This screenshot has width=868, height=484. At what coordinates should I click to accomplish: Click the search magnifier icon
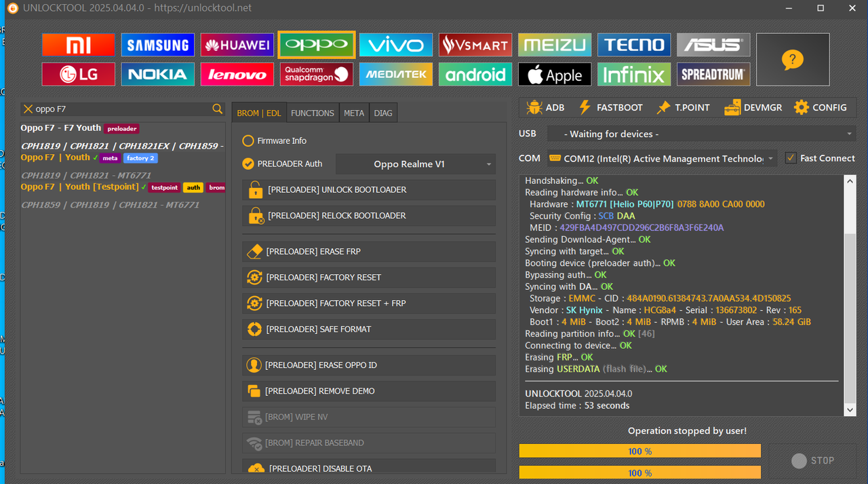click(x=217, y=109)
